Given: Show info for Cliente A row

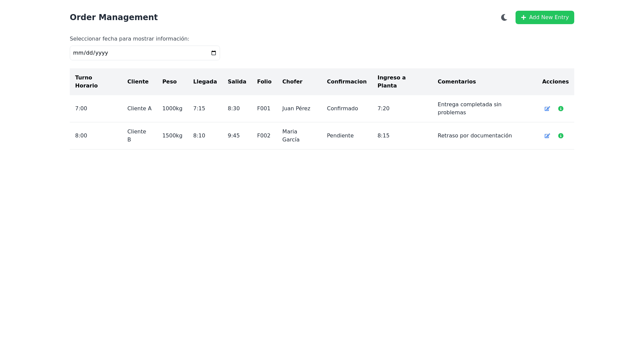Looking at the screenshot, I should click(560, 109).
